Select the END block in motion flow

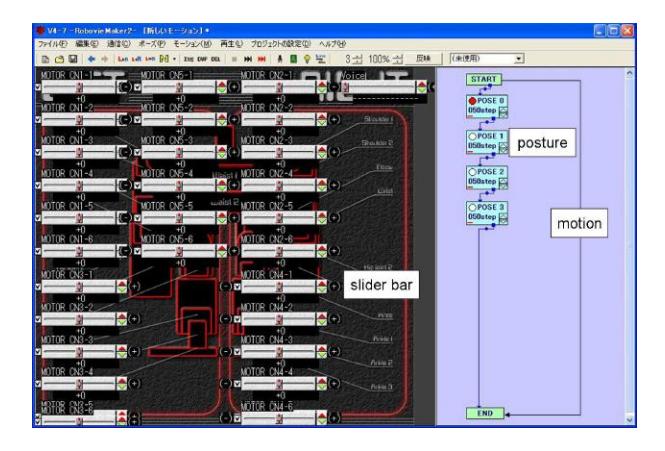(485, 413)
